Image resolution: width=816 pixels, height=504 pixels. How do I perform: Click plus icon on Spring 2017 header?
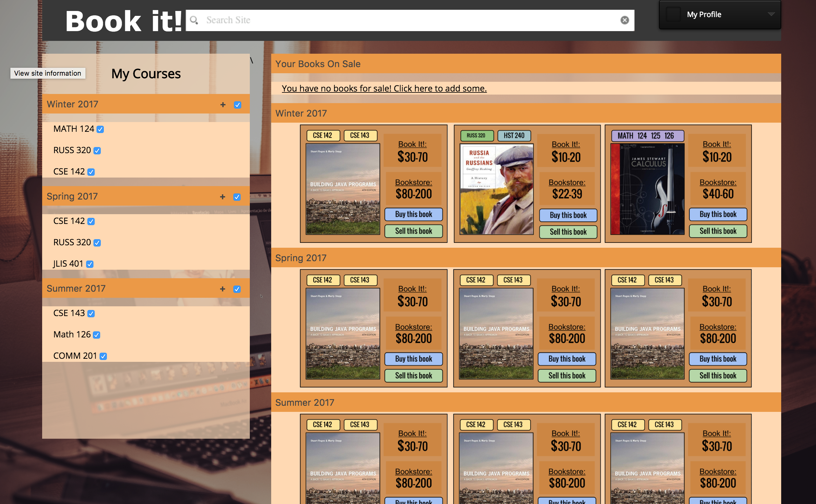[x=223, y=197]
